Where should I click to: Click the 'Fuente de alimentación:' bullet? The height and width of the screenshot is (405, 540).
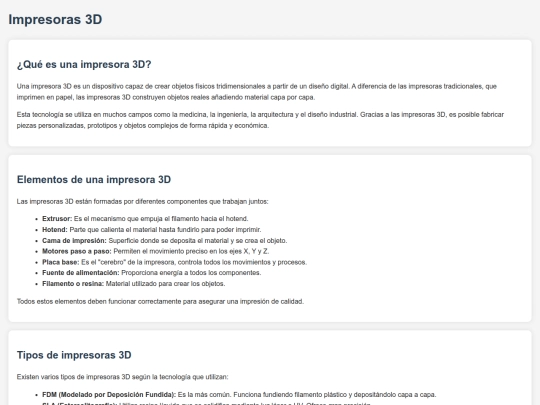[x=152, y=273]
